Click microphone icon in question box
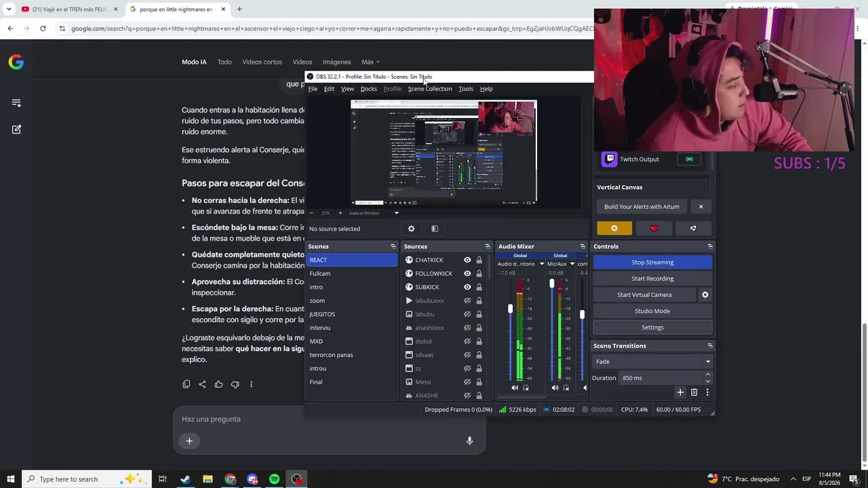The width and height of the screenshot is (868, 488). pos(469,441)
